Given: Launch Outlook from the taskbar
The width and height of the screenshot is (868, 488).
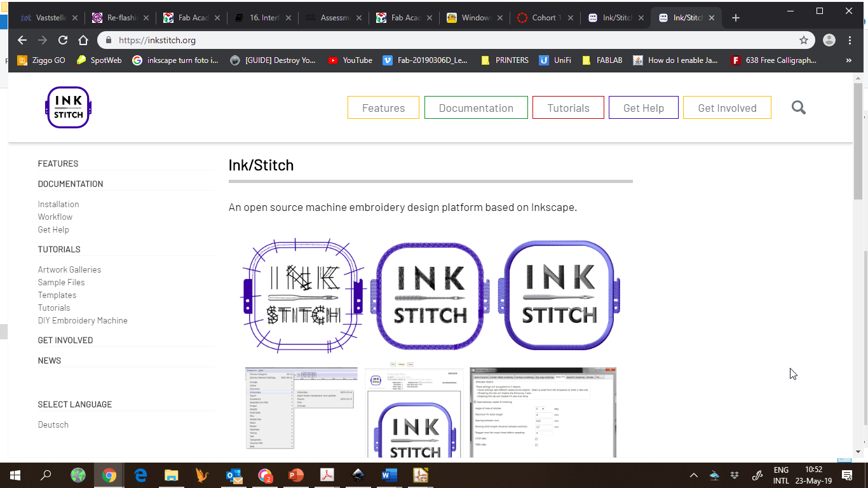Looking at the screenshot, I should tap(234, 475).
